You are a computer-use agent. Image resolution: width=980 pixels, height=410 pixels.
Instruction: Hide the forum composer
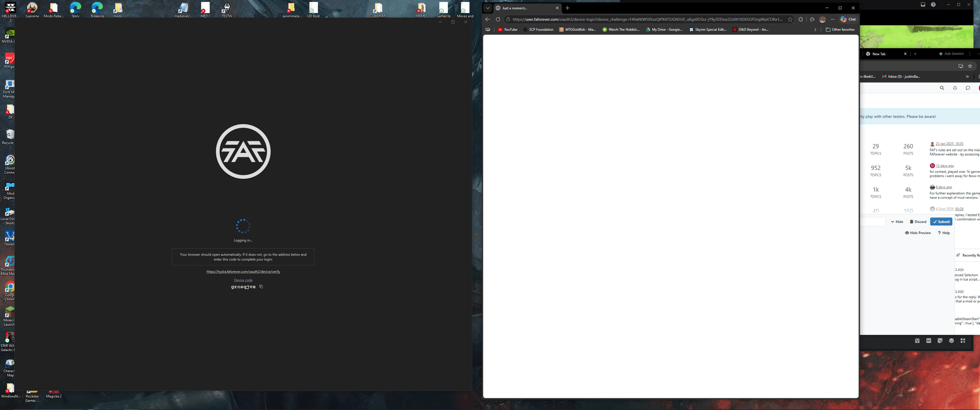coord(897,222)
